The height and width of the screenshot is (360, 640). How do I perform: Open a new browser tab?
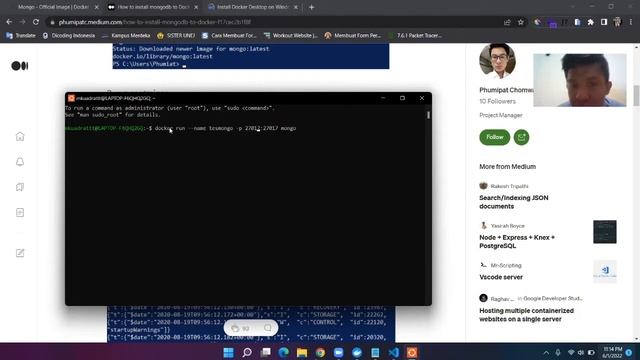coord(311,7)
